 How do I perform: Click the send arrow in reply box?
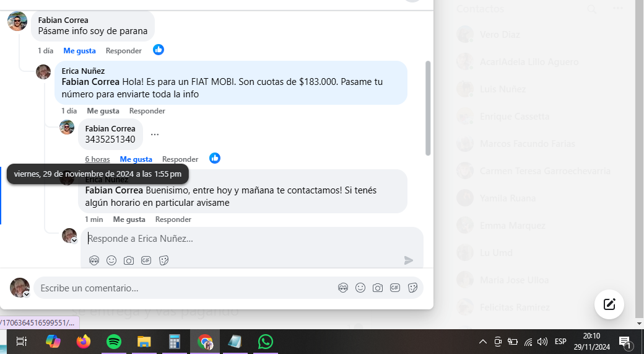click(408, 260)
